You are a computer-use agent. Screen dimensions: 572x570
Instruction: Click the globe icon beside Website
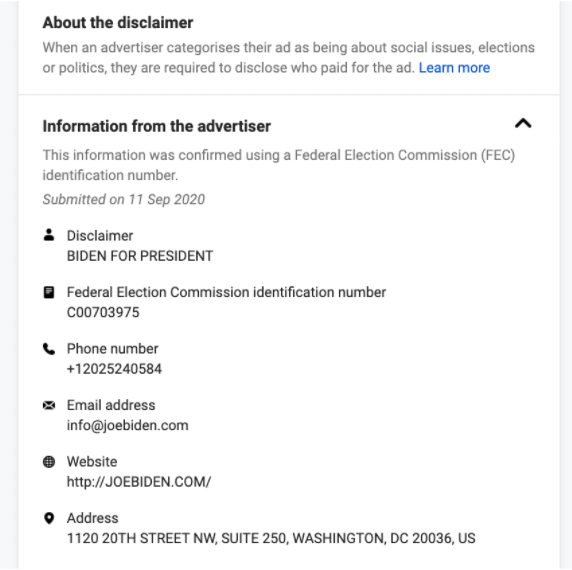(x=49, y=462)
